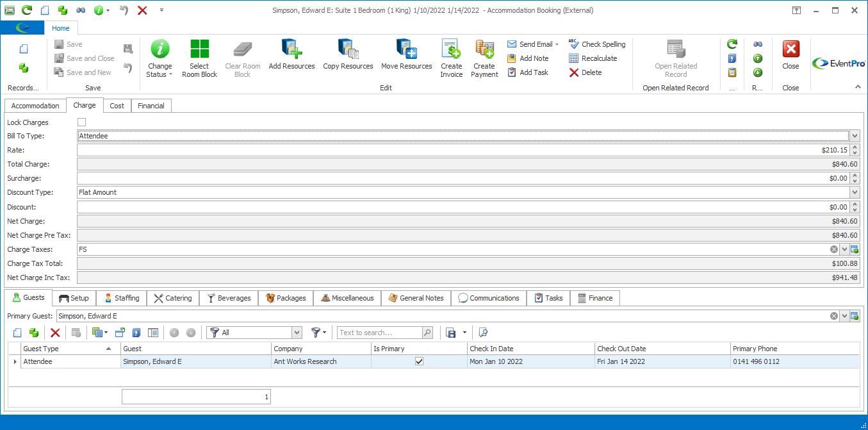Toggle the Lock Charges checkbox

pos(81,122)
